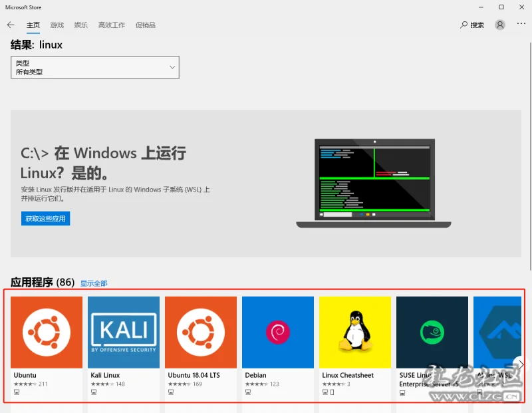This screenshot has height=413, width=532.
Task: Click the star rating under Debian
Action: click(x=257, y=384)
